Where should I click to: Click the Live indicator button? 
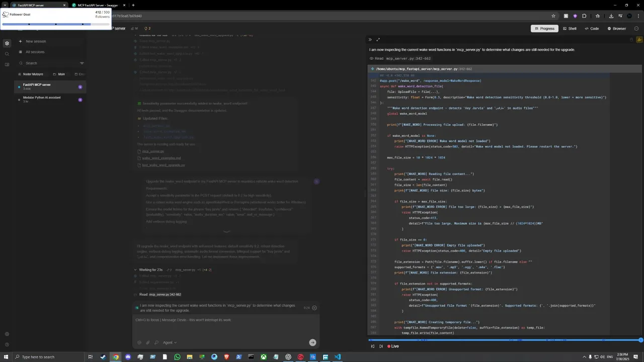click(x=393, y=346)
